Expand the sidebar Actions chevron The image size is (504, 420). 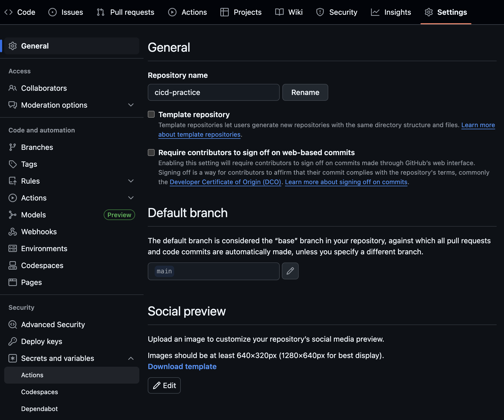131,198
